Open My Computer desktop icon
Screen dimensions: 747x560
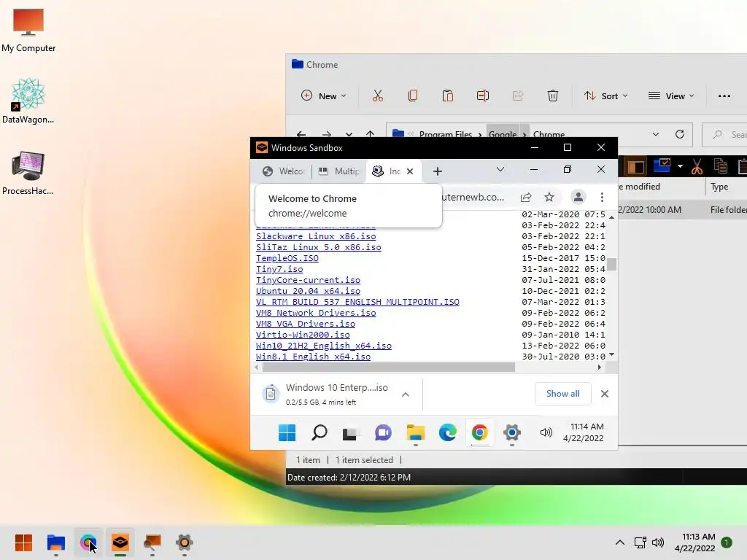pyautogui.click(x=28, y=31)
